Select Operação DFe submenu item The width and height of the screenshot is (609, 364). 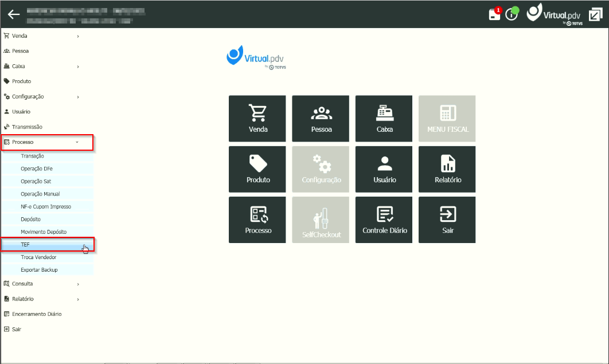point(48,169)
